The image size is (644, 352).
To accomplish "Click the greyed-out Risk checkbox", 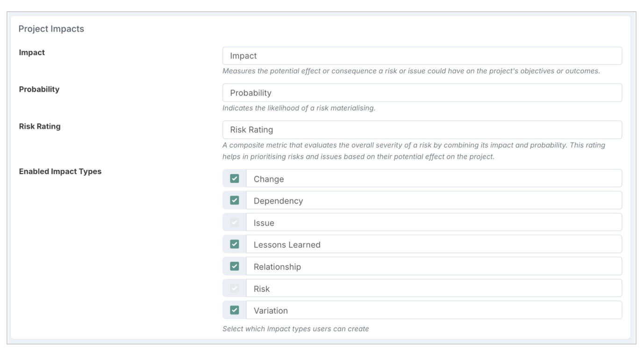I will click(x=235, y=289).
